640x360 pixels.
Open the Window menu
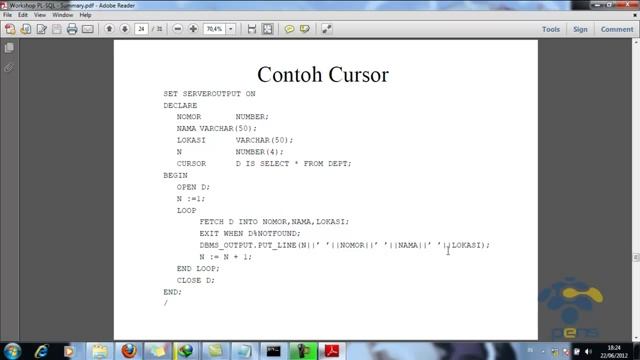[x=62, y=15]
